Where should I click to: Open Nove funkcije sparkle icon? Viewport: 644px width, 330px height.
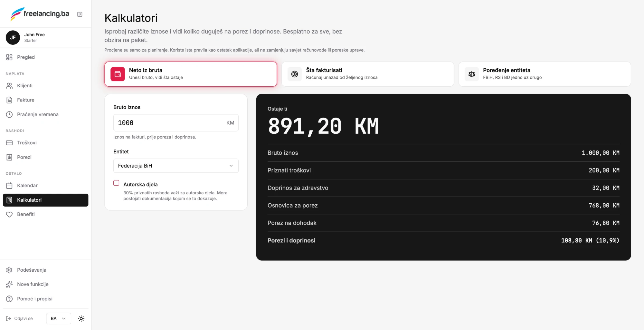[x=9, y=284]
